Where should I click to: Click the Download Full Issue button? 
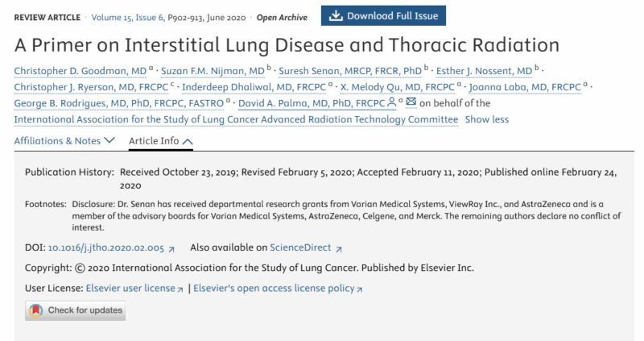pos(383,15)
